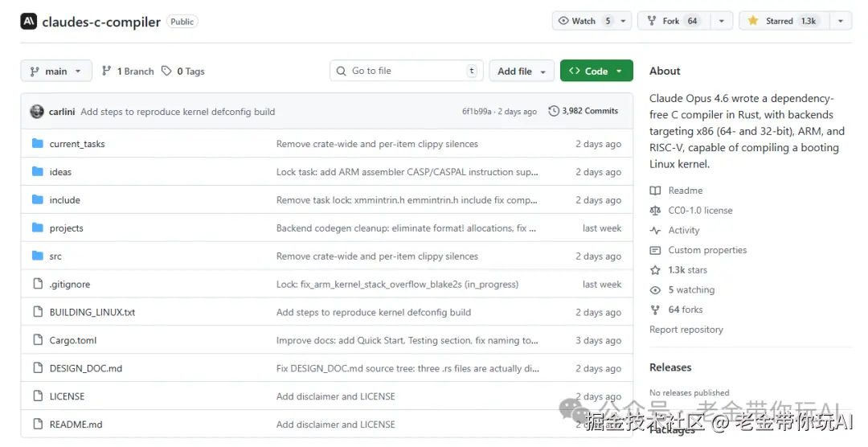Click the search magnifier icon in Go to file
The height and width of the screenshot is (447, 868).
(x=342, y=71)
